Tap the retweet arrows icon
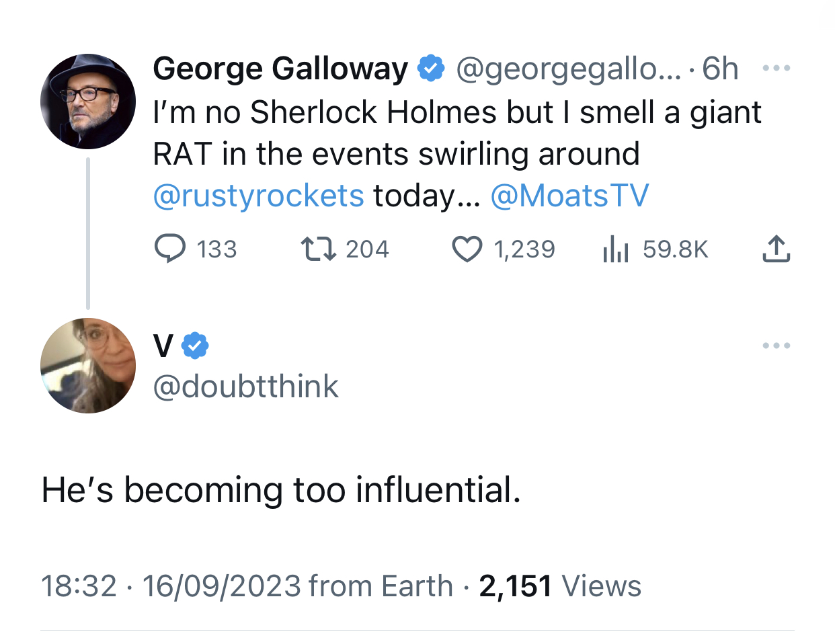835x644 pixels. (x=318, y=249)
